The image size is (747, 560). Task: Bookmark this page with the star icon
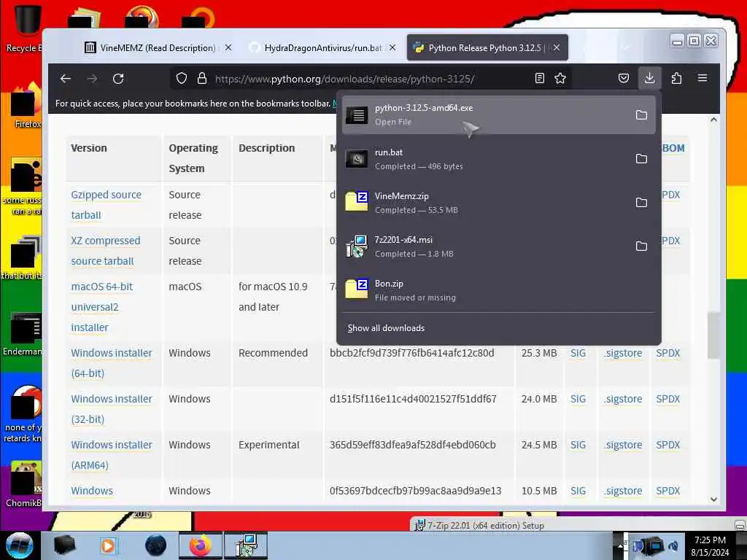560,78
